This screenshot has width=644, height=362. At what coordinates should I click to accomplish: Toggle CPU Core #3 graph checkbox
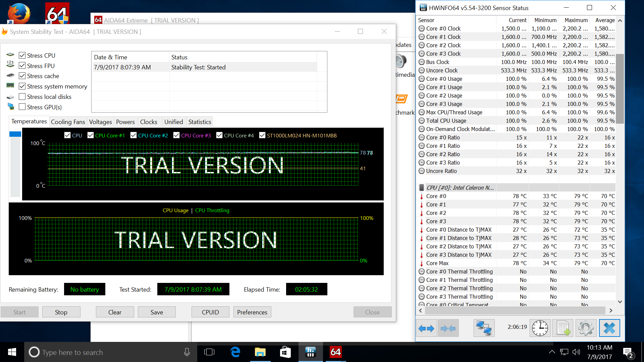pyautogui.click(x=176, y=135)
